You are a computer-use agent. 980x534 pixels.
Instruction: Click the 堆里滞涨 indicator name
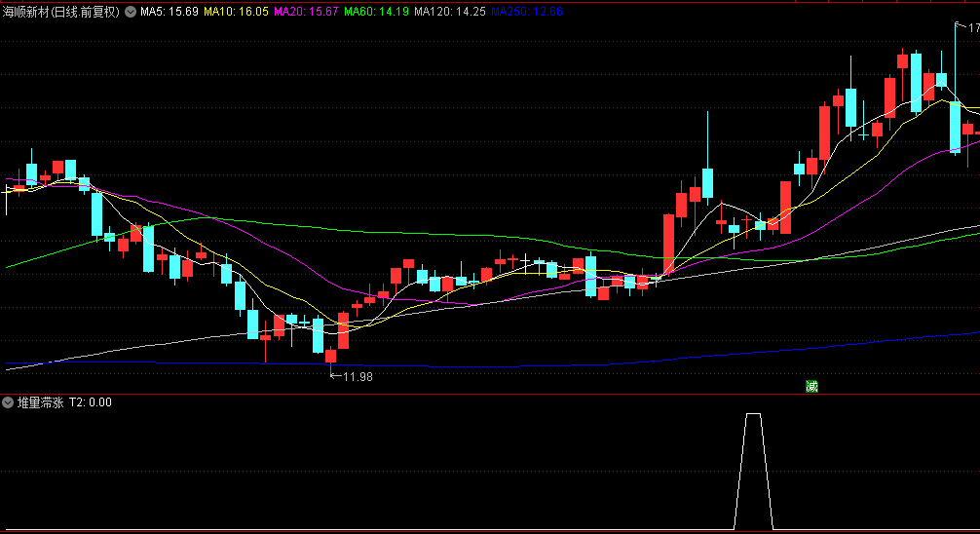[41, 402]
